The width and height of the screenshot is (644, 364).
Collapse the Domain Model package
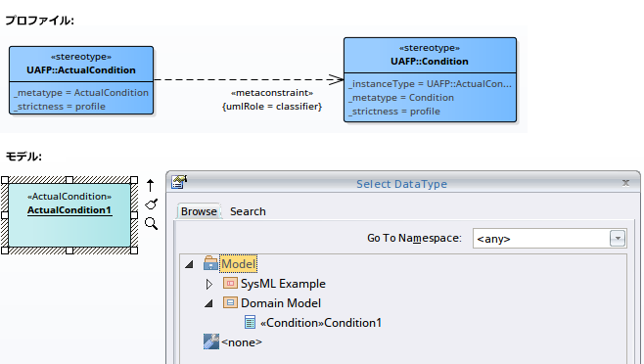208,303
